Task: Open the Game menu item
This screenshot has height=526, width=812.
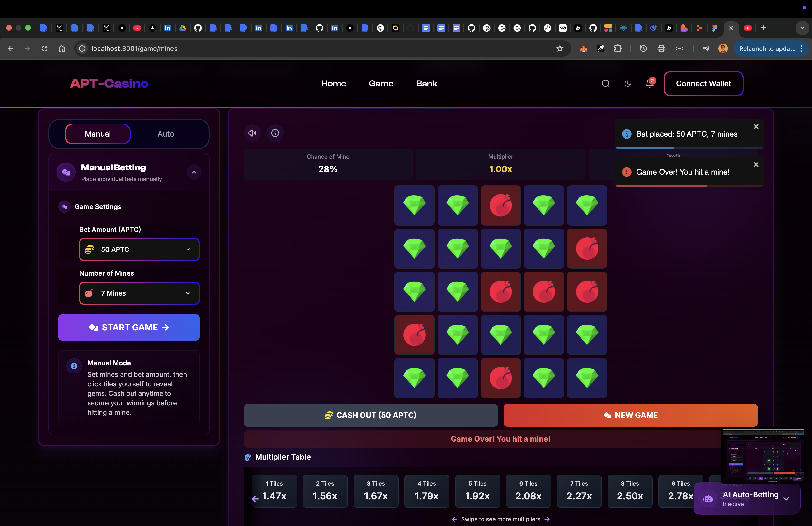Action: [381, 84]
